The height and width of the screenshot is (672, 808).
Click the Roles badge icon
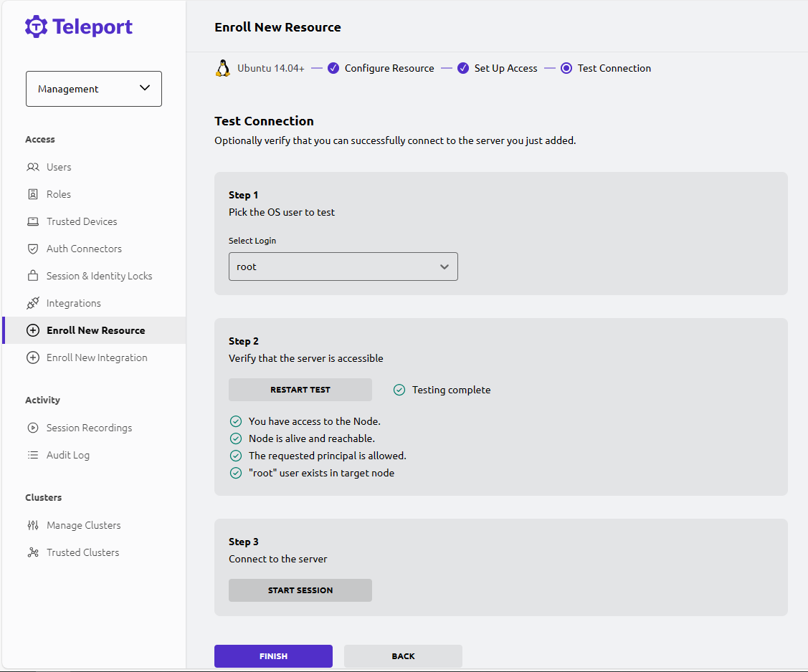(33, 194)
